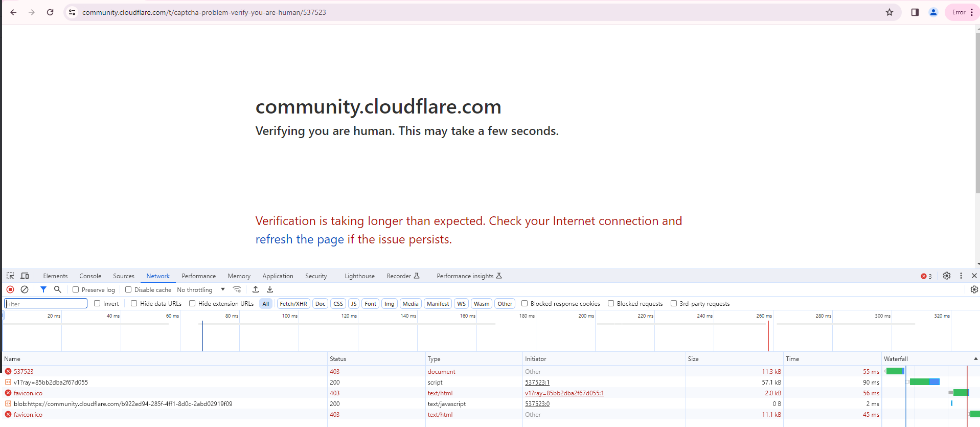Go forward in browser history

point(32,12)
